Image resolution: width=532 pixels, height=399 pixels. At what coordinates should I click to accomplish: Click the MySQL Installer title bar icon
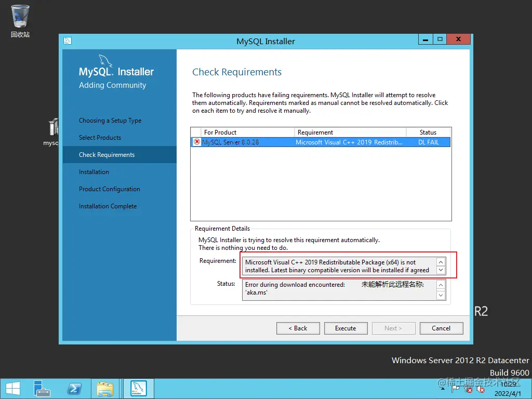(x=68, y=41)
